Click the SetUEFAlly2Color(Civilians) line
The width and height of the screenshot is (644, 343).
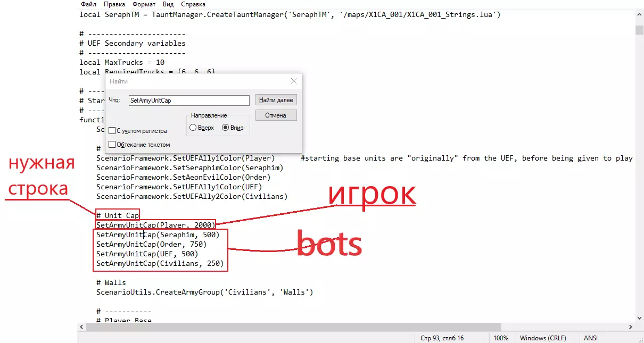(x=192, y=196)
